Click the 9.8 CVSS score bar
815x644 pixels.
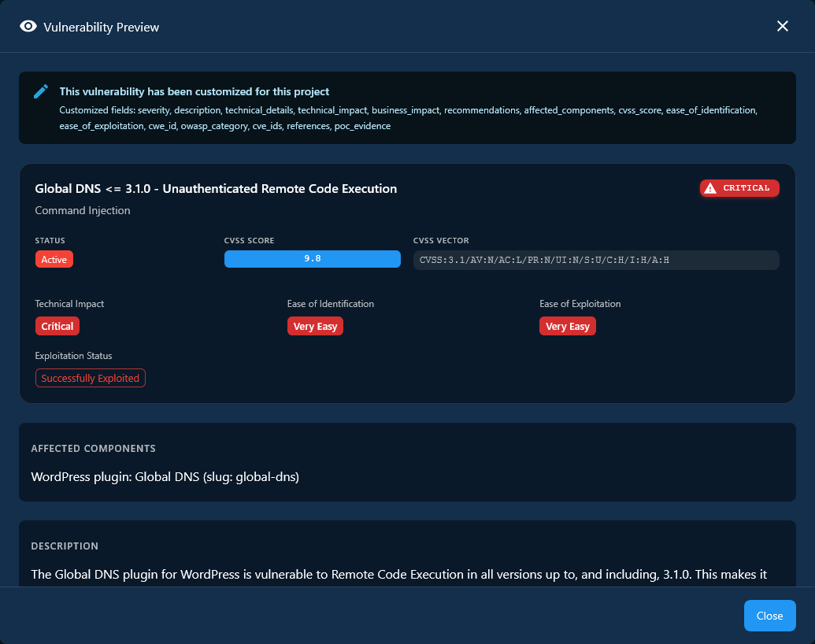313,259
